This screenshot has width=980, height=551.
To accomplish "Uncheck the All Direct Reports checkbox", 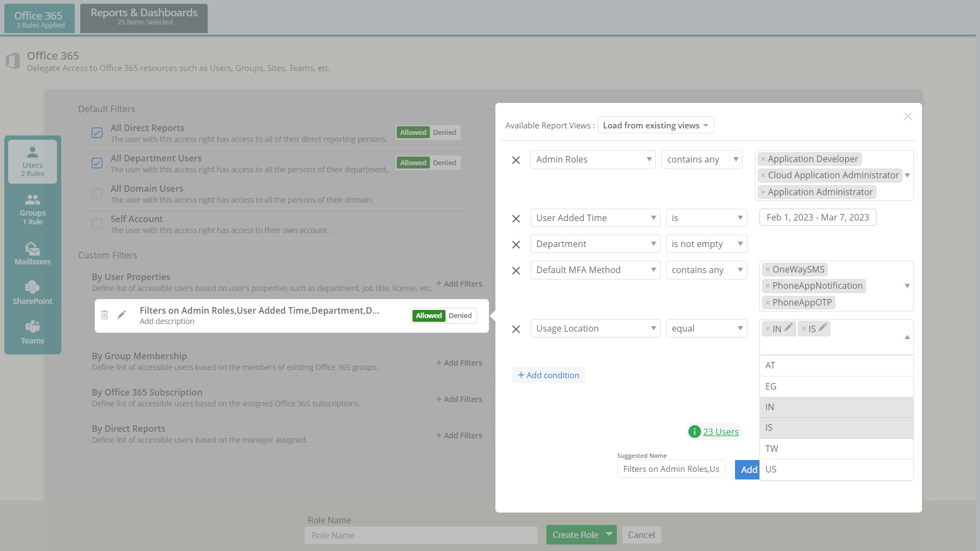I will coord(97,133).
